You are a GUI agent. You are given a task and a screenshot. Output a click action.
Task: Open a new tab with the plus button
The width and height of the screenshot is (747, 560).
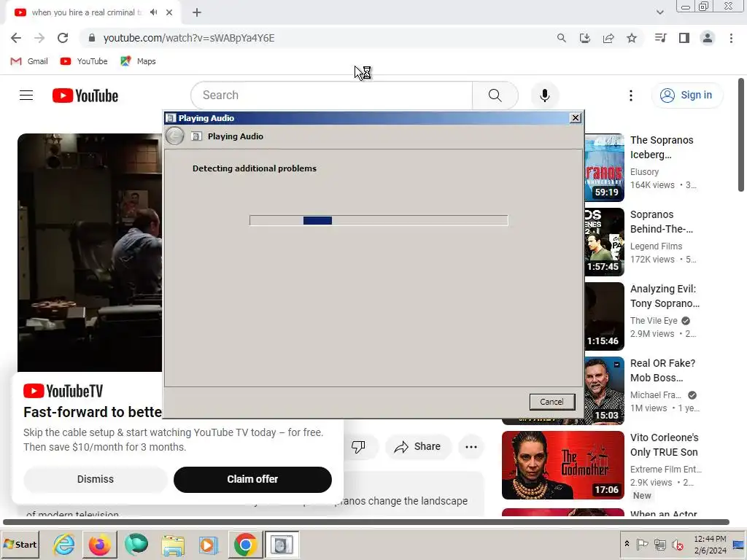coord(197,12)
